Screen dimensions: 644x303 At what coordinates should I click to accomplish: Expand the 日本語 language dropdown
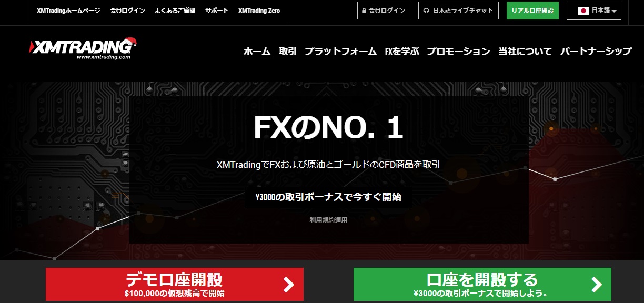[x=594, y=11]
